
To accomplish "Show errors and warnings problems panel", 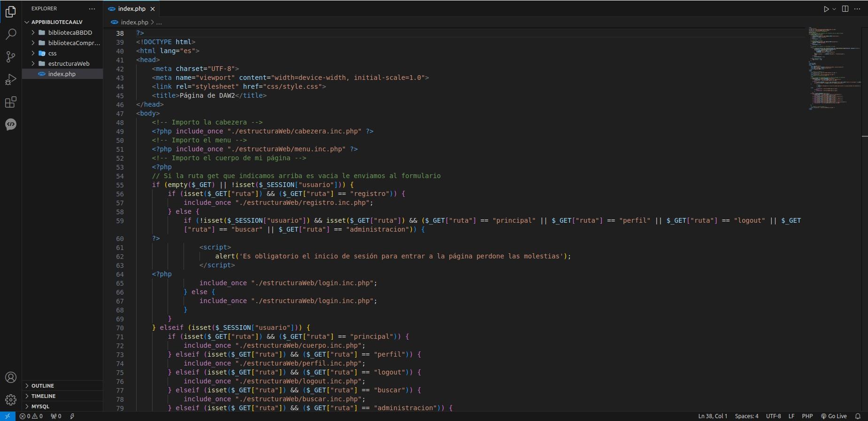I will (x=31, y=416).
